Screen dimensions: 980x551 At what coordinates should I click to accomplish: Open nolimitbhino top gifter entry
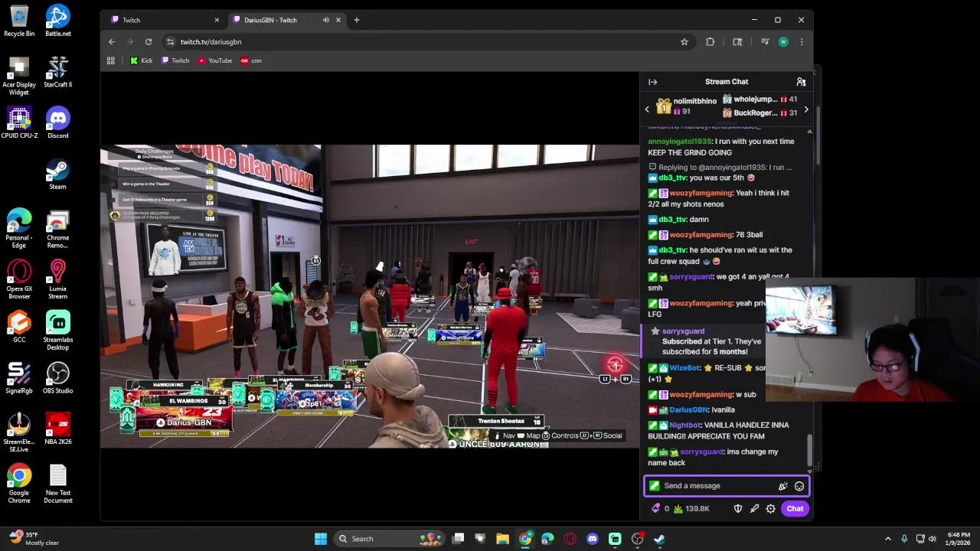point(687,106)
